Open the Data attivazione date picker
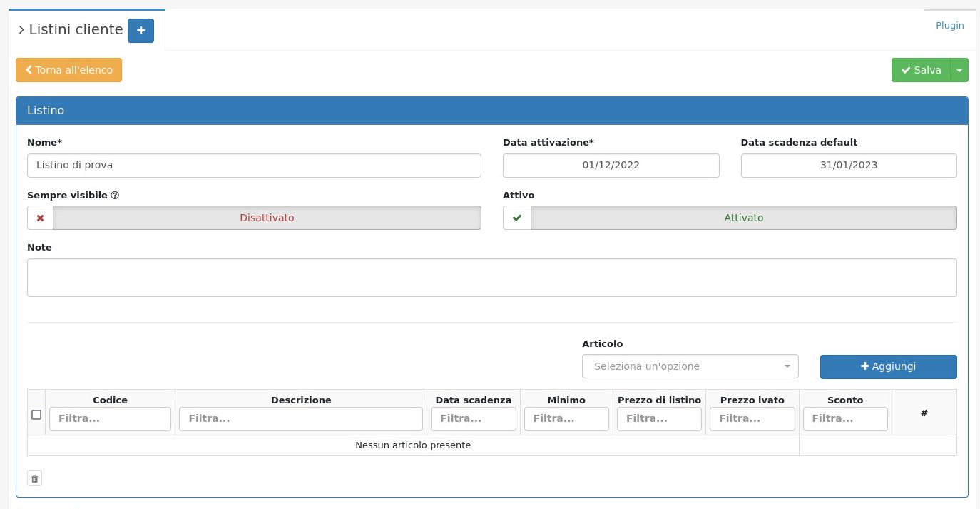Viewport: 980px width, 509px height. (611, 166)
